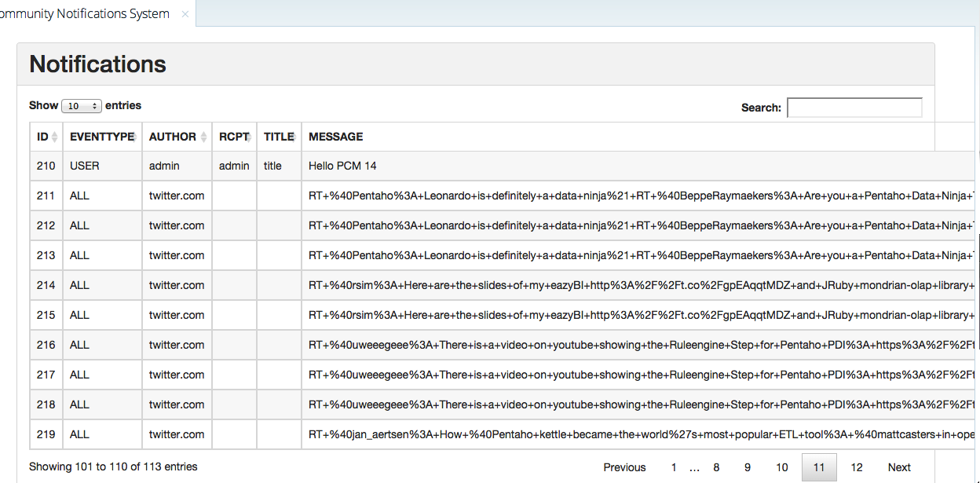
Task: Click the message text in row 218
Action: 642,404
